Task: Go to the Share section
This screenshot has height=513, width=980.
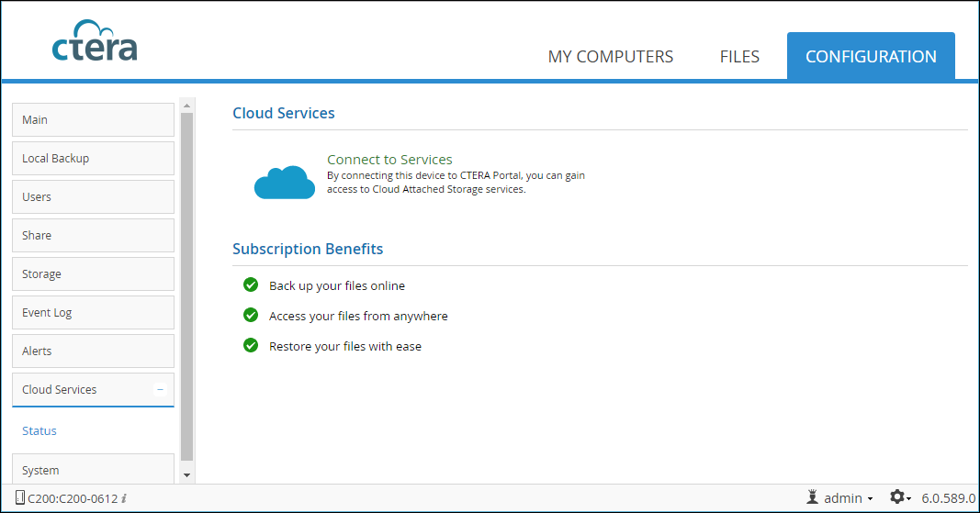Action: [x=93, y=236]
